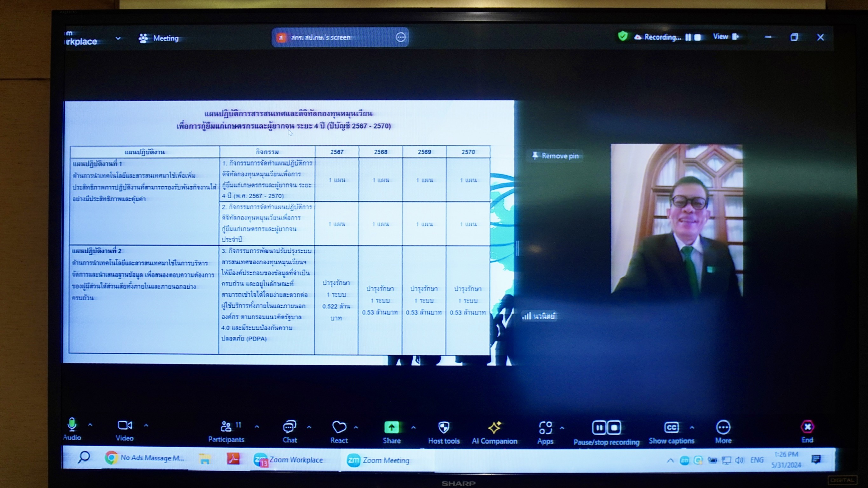Expand participants options chevron
The image size is (868, 488).
[257, 427]
